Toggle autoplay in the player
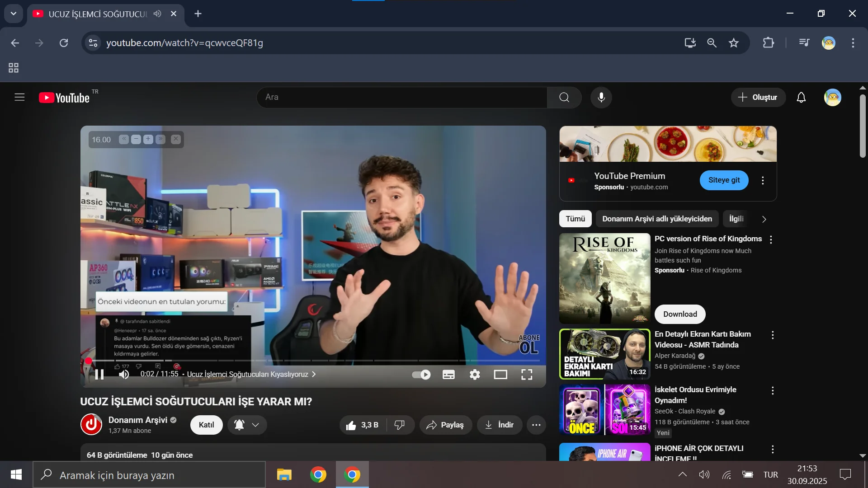Screen dimensions: 868x488 (x=421, y=375)
